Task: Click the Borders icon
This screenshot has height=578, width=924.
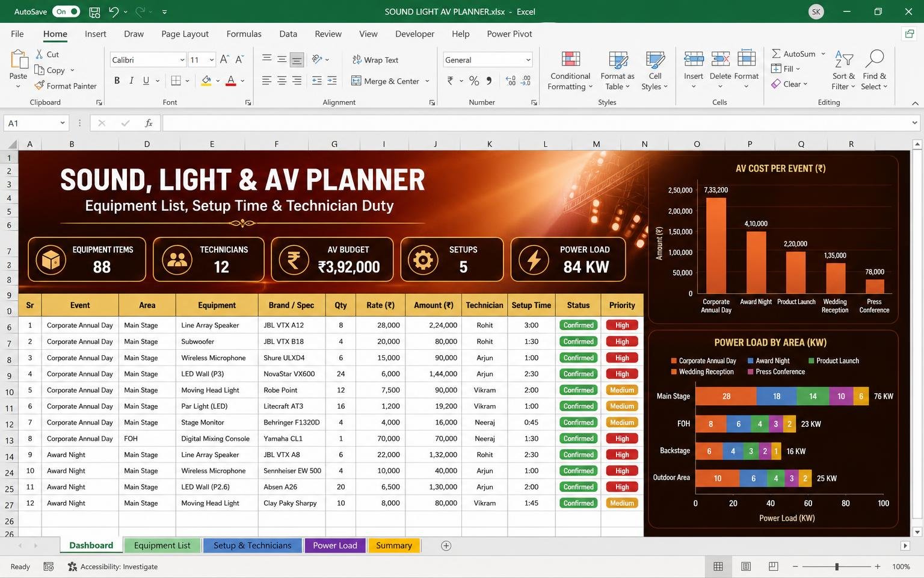Action: tap(176, 81)
